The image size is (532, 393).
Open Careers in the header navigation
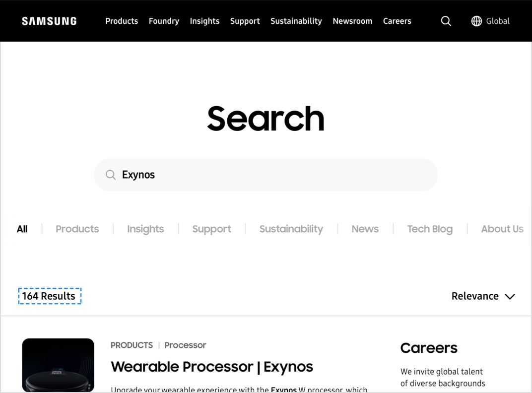[397, 21]
